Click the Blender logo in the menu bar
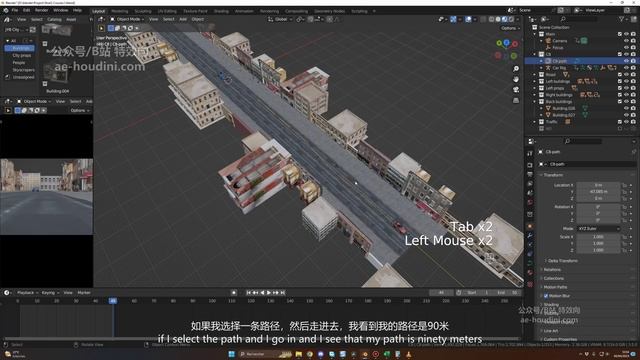The image size is (640, 360). (6, 10)
